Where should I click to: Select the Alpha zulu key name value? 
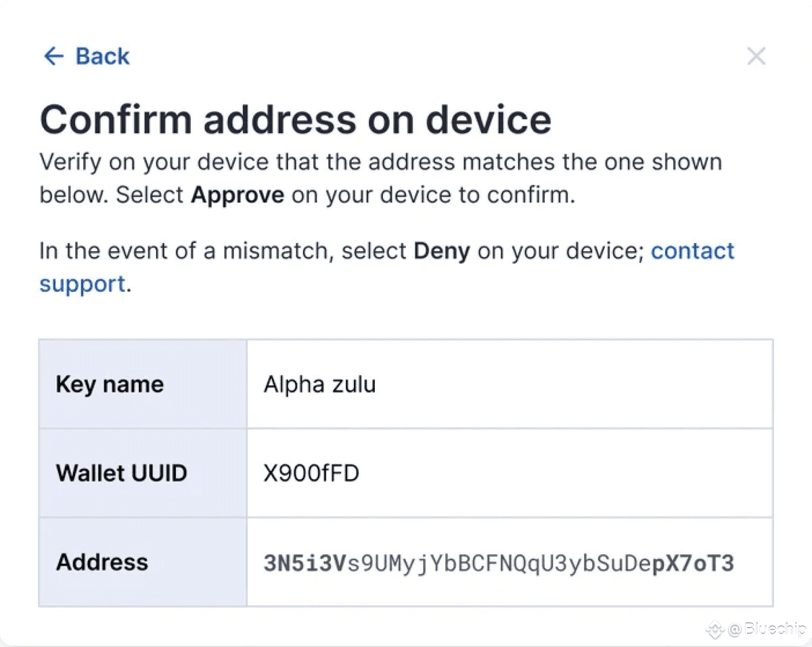pos(319,384)
